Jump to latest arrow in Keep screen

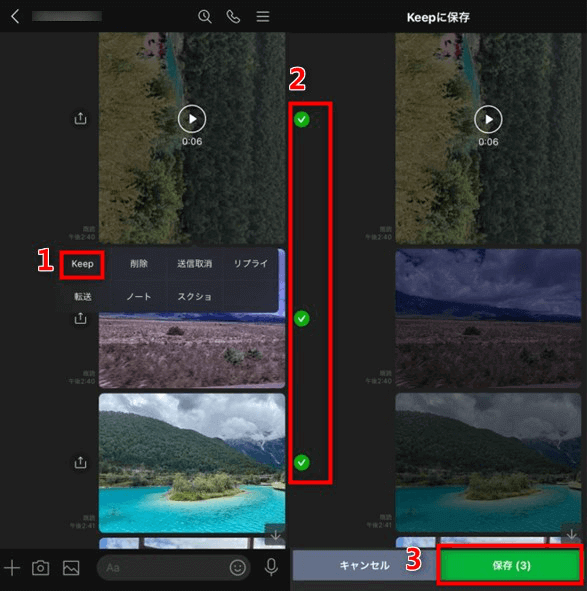[572, 534]
